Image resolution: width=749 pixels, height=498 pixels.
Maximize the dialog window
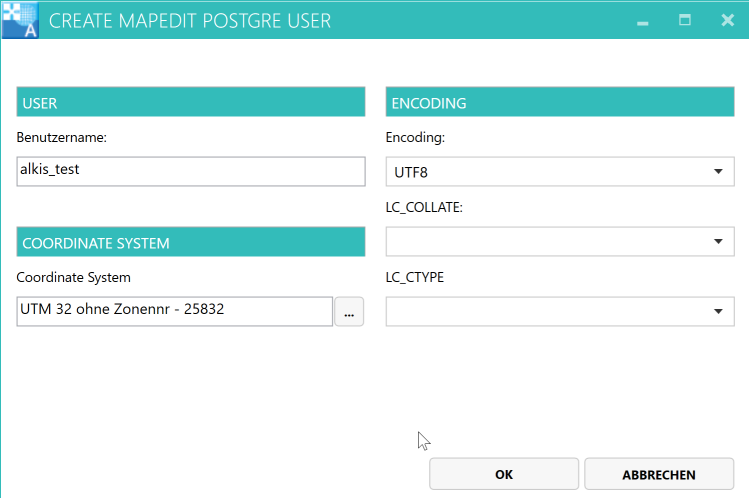(685, 20)
